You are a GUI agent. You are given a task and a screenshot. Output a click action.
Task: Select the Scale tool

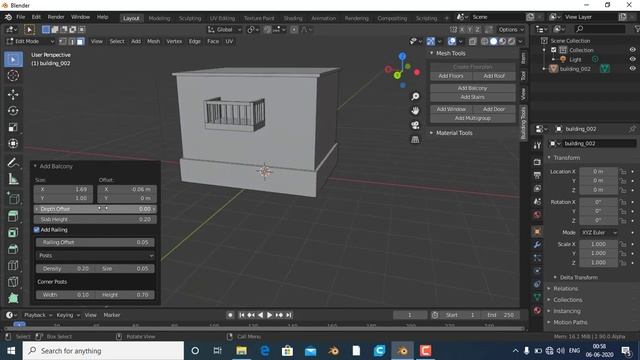coord(13,127)
